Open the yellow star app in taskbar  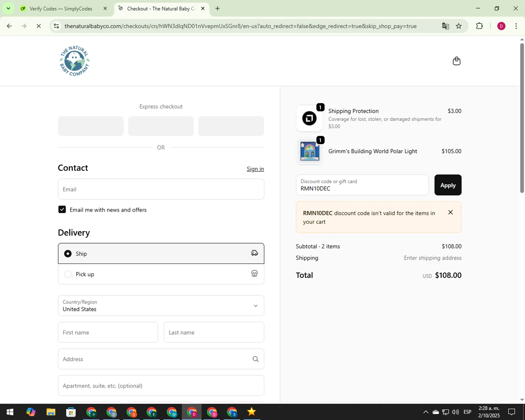point(251,412)
